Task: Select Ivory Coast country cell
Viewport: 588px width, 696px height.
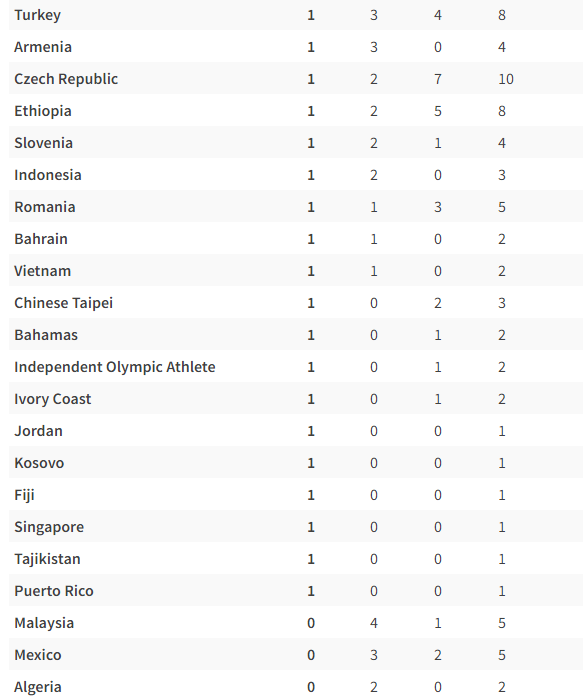Action: (52, 399)
